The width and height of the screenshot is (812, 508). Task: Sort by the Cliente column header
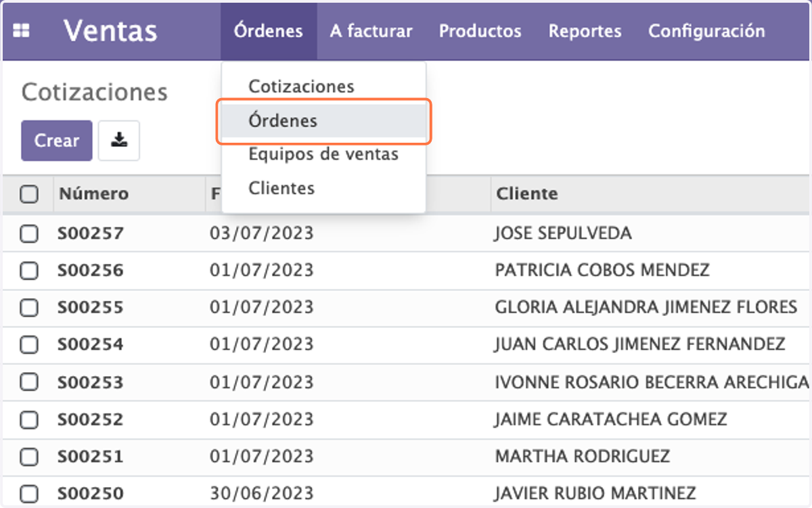[x=527, y=193]
